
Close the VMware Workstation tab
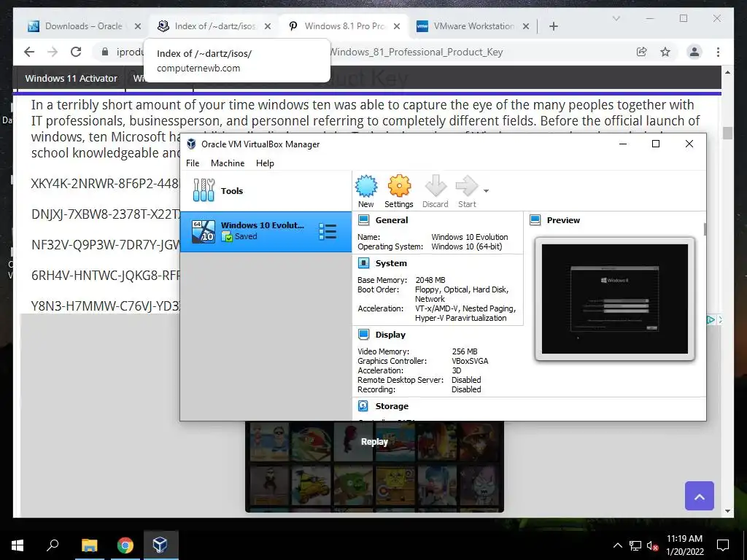526,26
